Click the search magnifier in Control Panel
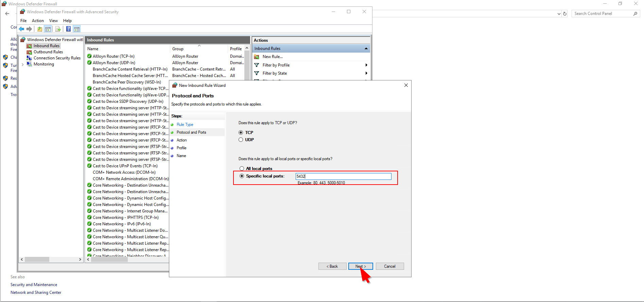 tap(635, 14)
